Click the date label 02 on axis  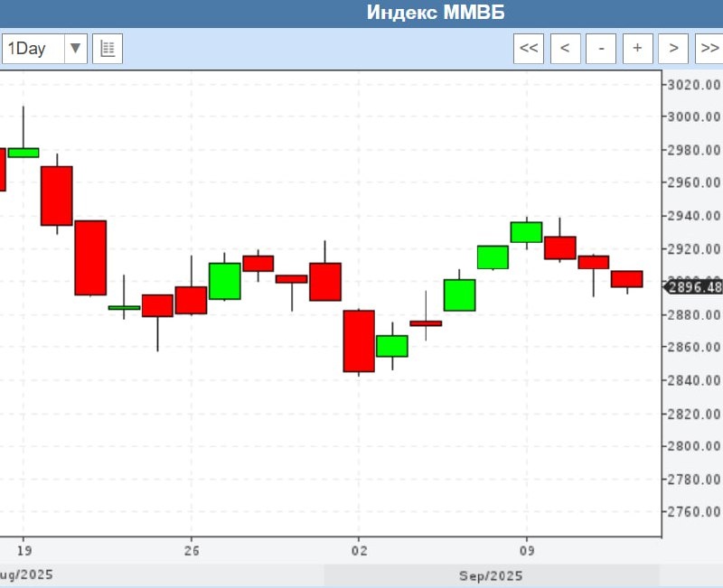tap(359, 551)
